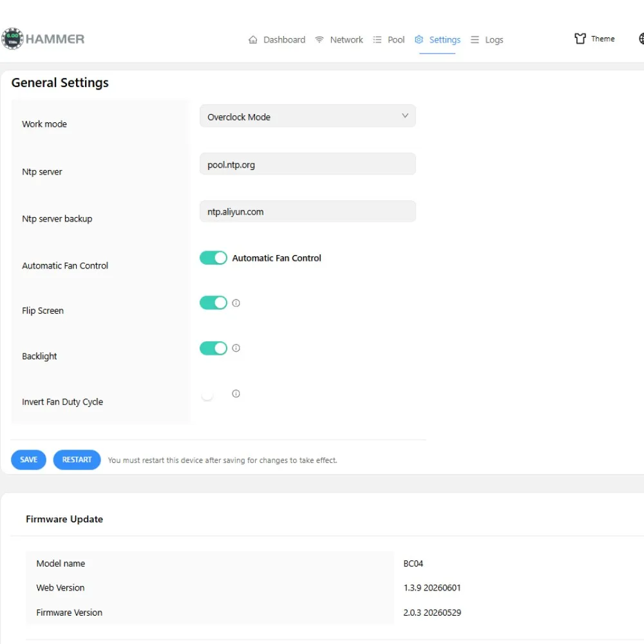The height and width of the screenshot is (644, 644).
Task: Edit the Ntp server backup field
Action: click(308, 211)
